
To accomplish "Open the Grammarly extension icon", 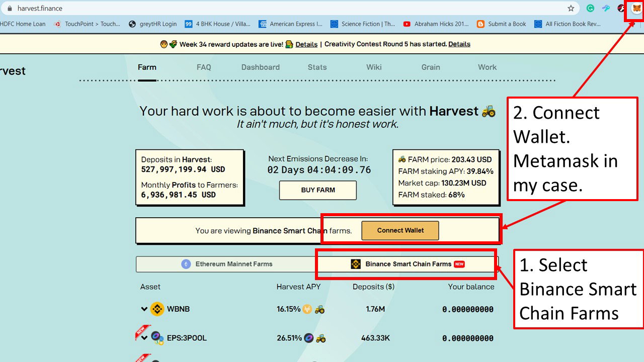I will (590, 9).
